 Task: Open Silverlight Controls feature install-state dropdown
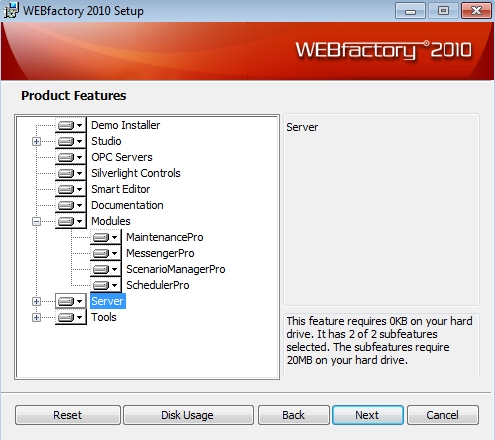tap(70, 173)
